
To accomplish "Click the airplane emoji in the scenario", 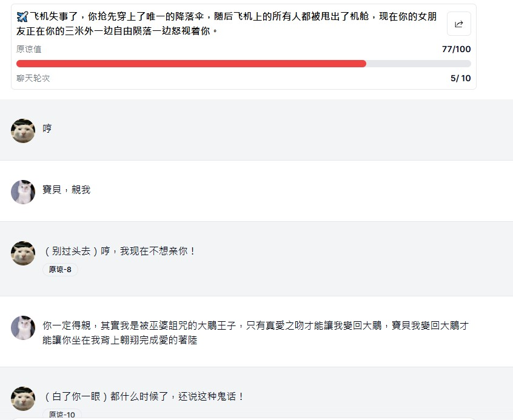I will [22, 16].
